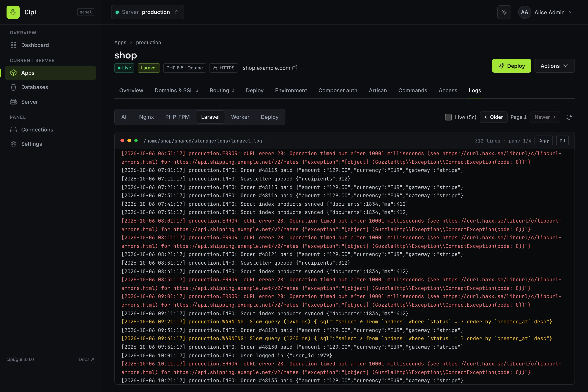Click the red terminal dot
This screenshot has width=588, height=392.
[x=122, y=140]
